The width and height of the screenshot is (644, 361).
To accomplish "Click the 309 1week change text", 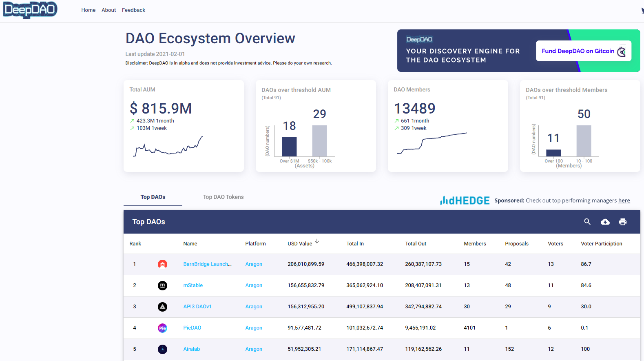I will pos(414,128).
